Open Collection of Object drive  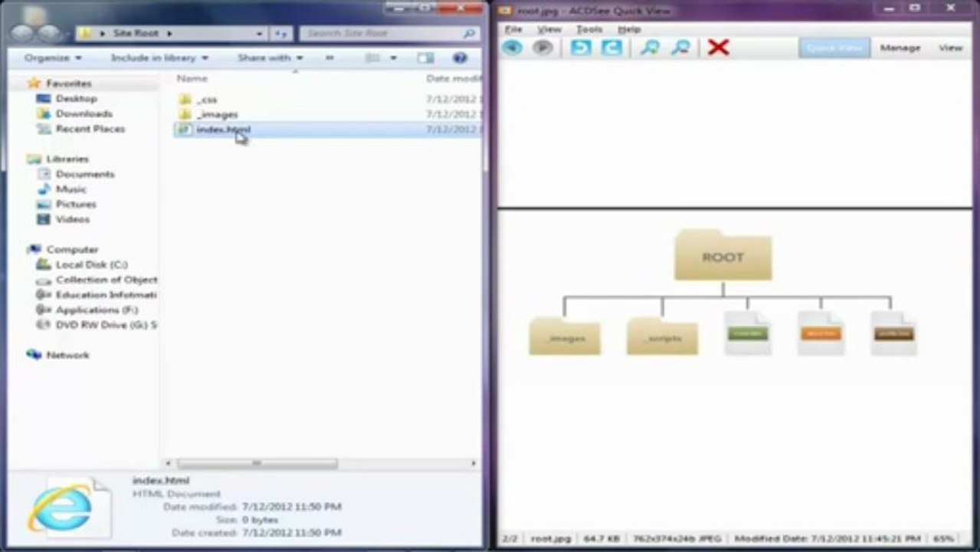coord(106,280)
